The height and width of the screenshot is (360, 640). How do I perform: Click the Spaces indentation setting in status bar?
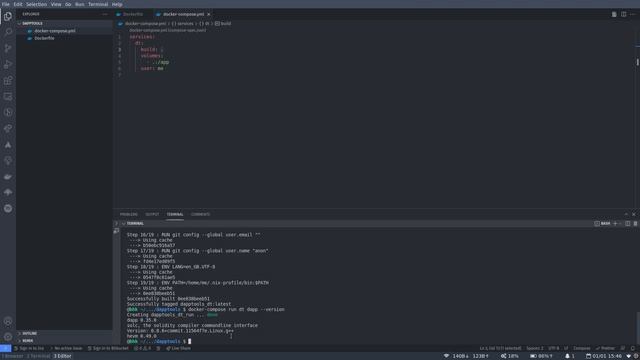click(535, 348)
